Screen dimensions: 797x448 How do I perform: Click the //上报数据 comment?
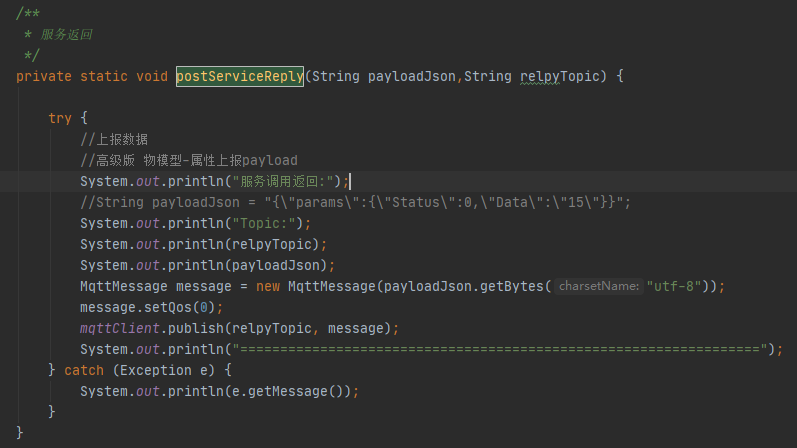[x=114, y=139]
